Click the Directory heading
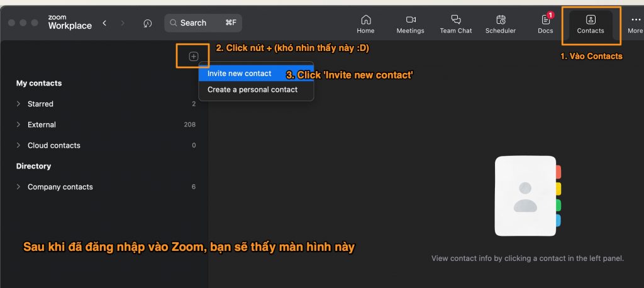Screen dimensions: 644x288 tap(34, 166)
